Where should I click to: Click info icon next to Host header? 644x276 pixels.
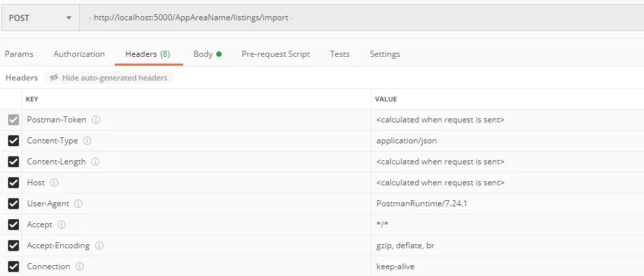point(54,183)
